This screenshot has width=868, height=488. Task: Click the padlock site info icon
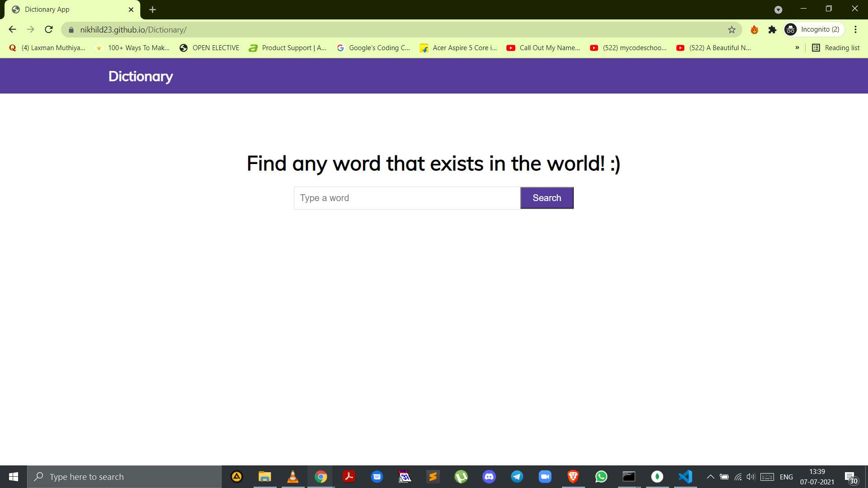pos(71,30)
